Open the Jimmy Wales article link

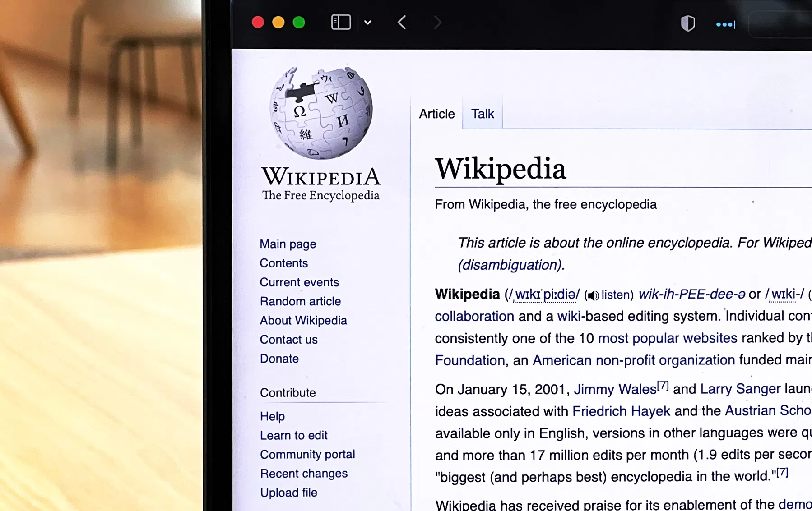614,389
